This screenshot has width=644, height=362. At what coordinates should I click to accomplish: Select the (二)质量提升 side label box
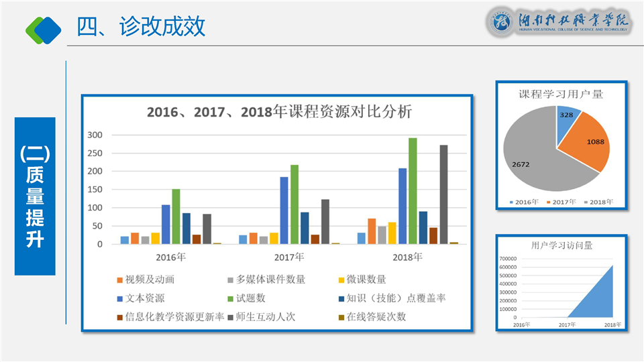(35, 196)
